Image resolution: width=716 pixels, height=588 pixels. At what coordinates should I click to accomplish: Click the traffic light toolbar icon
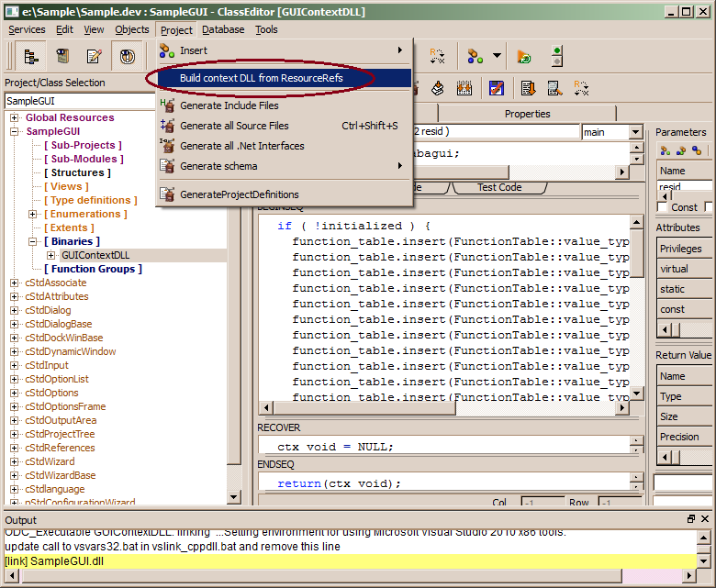(x=556, y=57)
